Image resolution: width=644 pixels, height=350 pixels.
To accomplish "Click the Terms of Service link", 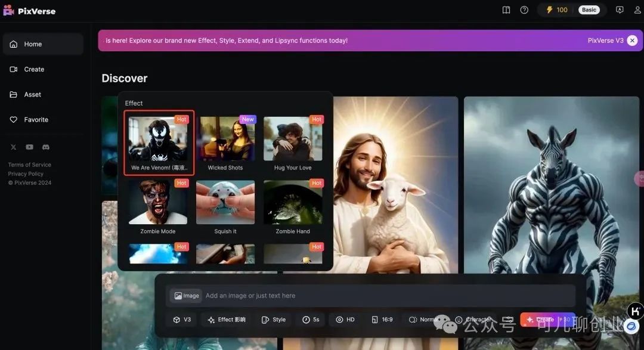I will pos(29,165).
